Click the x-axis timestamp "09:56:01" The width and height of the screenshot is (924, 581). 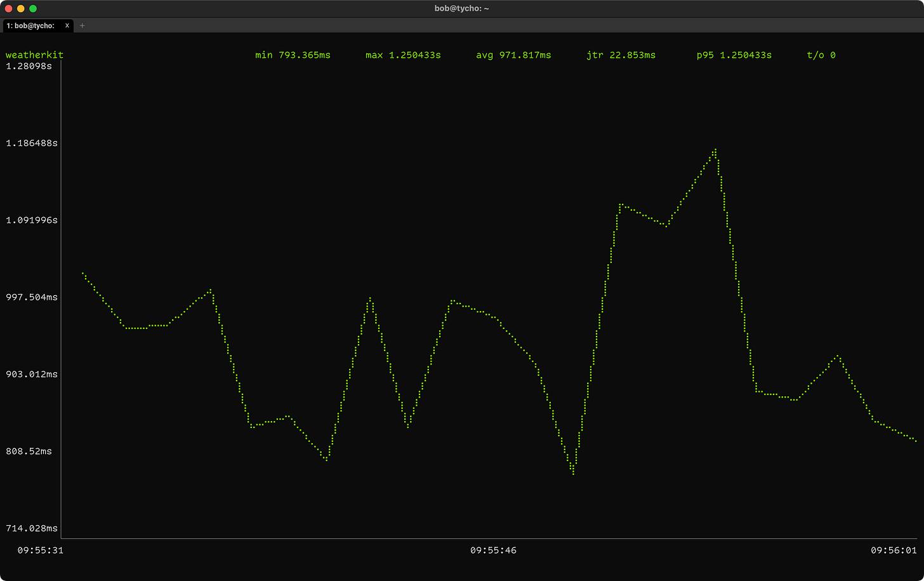click(x=894, y=551)
